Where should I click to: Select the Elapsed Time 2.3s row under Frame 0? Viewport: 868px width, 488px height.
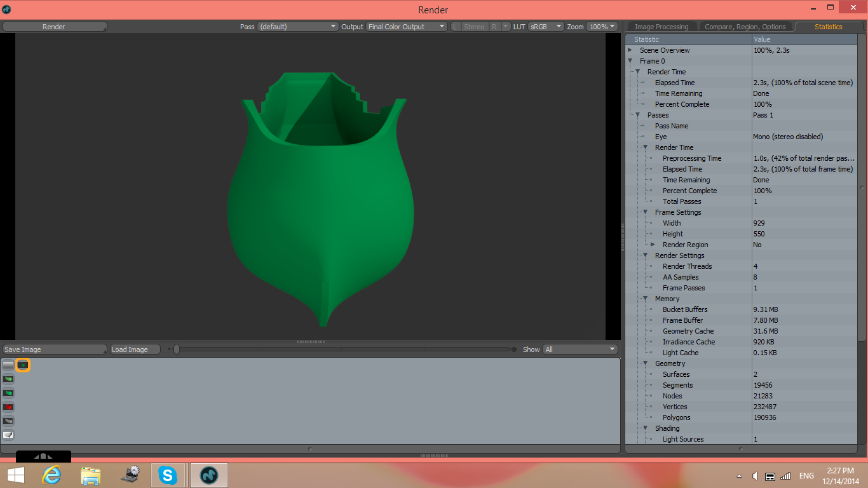[741, 83]
